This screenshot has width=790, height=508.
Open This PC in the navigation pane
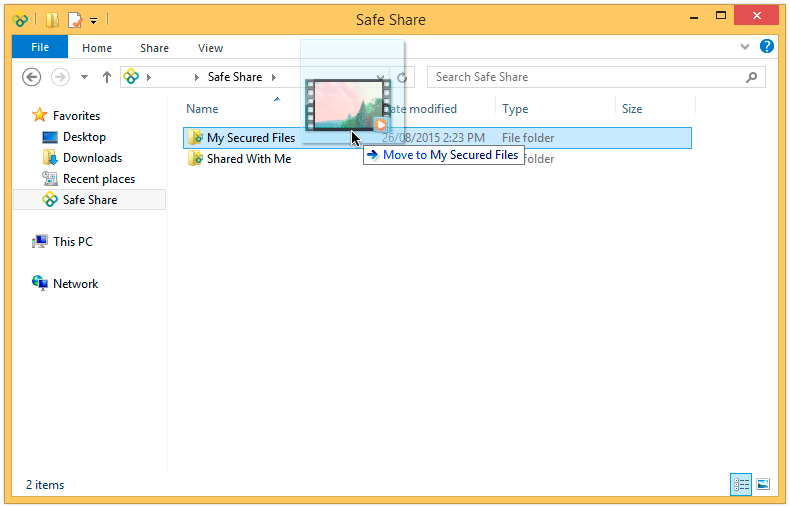click(x=73, y=241)
